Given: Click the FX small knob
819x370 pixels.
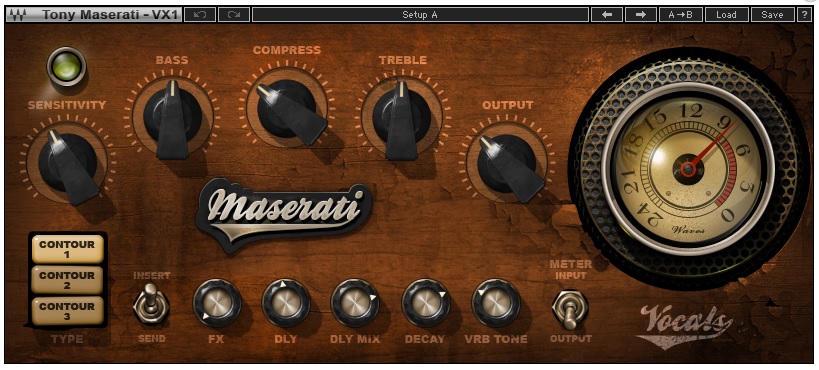Looking at the screenshot, I should tap(217, 303).
